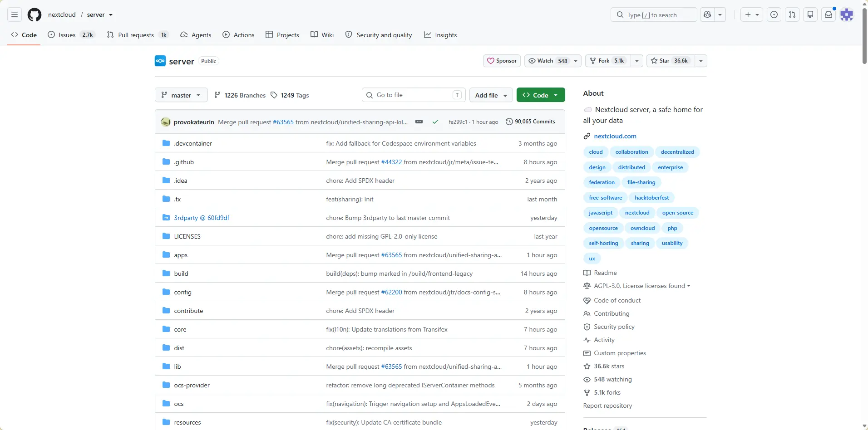Watch the server repository
This screenshot has width=868, height=430.
point(548,61)
